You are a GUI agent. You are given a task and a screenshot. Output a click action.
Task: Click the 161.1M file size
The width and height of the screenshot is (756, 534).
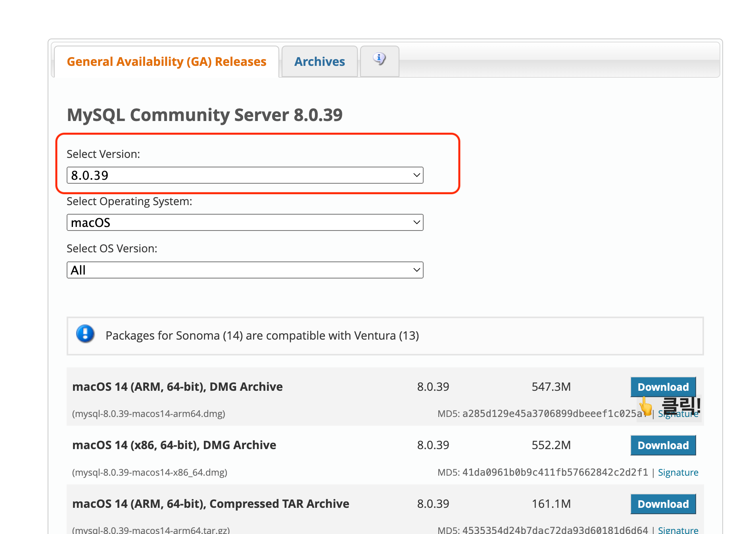click(551, 504)
